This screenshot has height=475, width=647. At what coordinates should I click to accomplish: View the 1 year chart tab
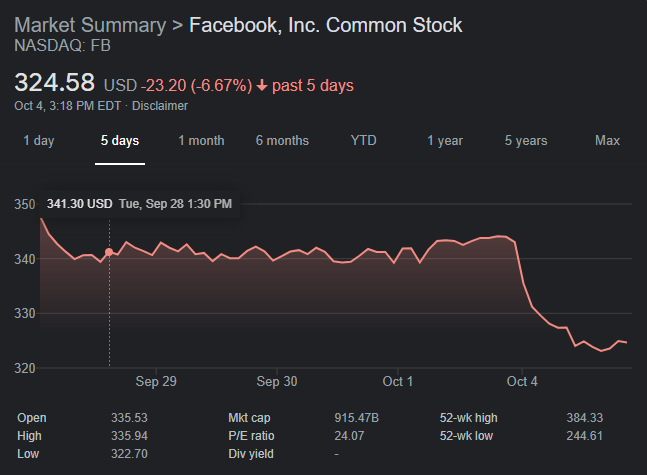[x=445, y=141]
